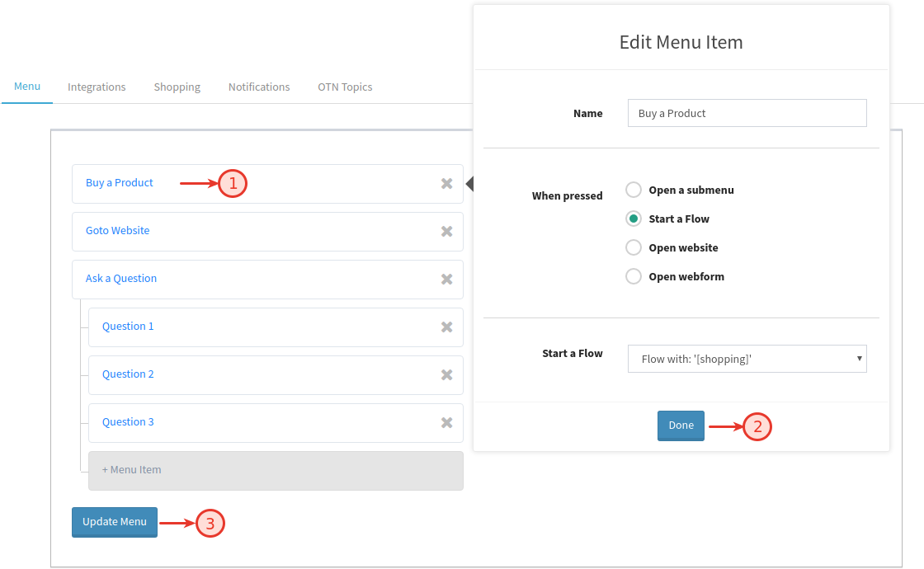Remove the Goto Website menu item

[x=446, y=231]
